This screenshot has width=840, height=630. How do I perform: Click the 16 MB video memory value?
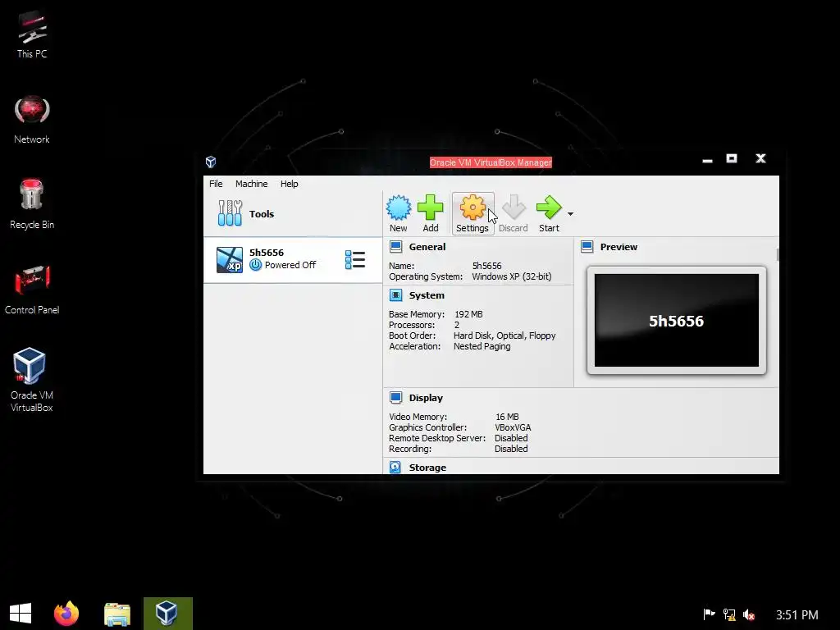tap(507, 416)
